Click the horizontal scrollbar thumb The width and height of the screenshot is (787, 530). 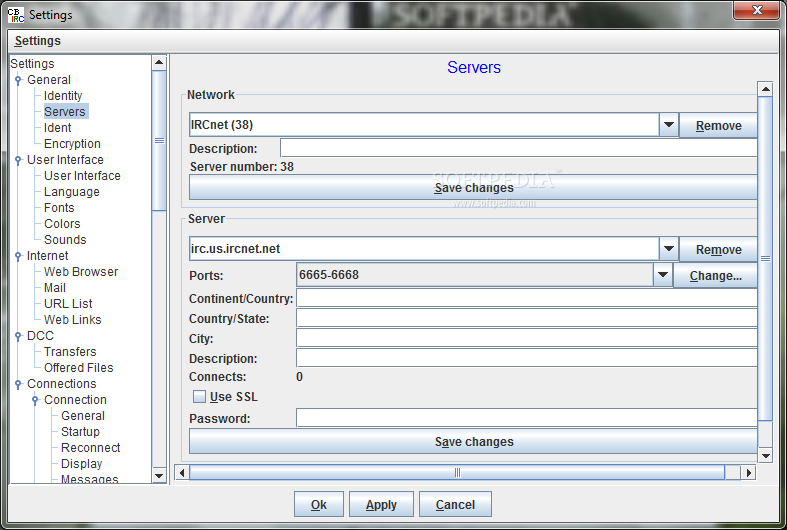(x=457, y=472)
